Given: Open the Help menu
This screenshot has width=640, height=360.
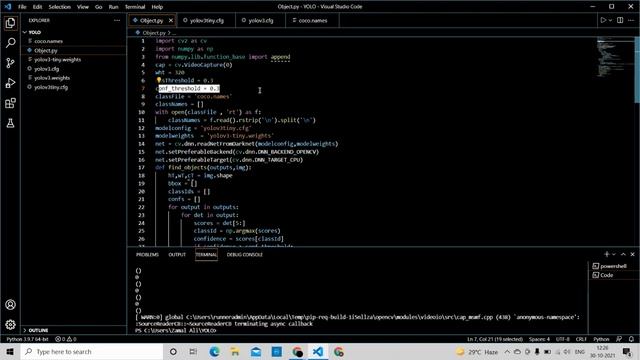Looking at the screenshot, I should pyautogui.click(x=157, y=7).
